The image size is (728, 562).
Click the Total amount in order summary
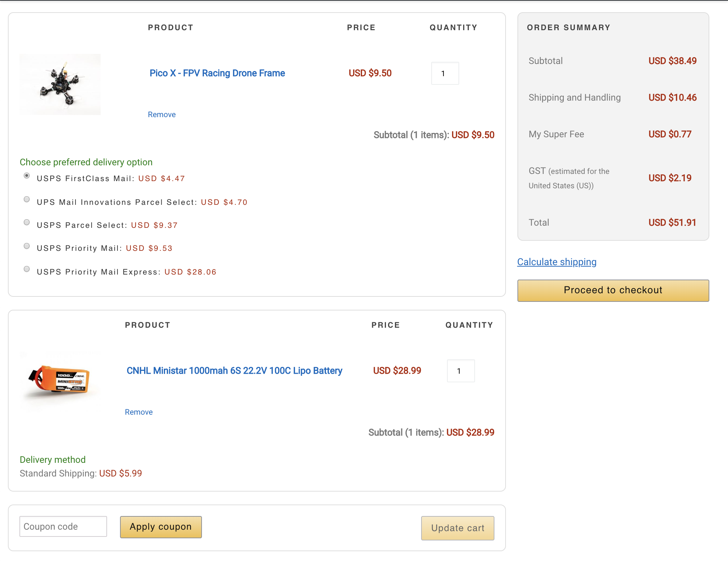[x=672, y=223]
